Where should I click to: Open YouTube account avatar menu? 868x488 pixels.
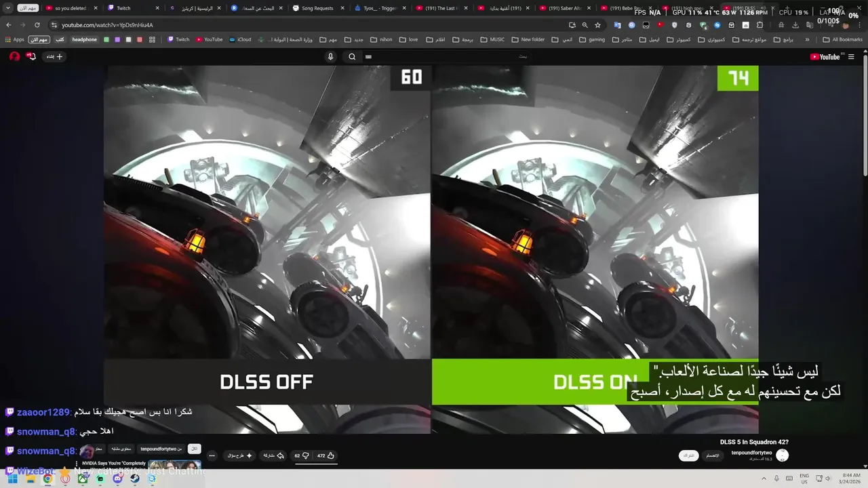click(x=14, y=56)
